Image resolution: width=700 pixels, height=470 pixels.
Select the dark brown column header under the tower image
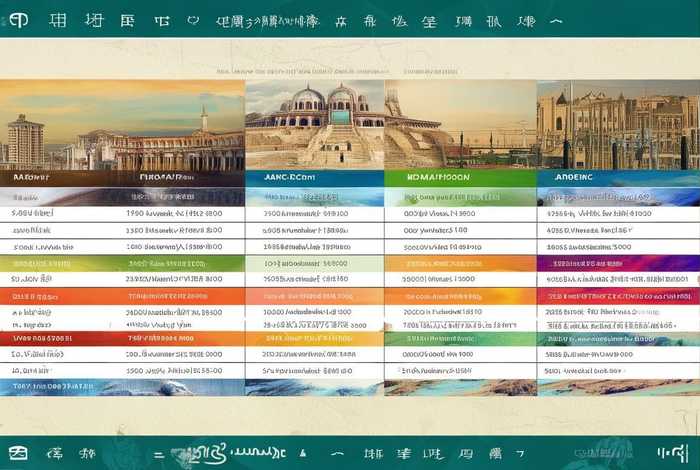(x=122, y=178)
